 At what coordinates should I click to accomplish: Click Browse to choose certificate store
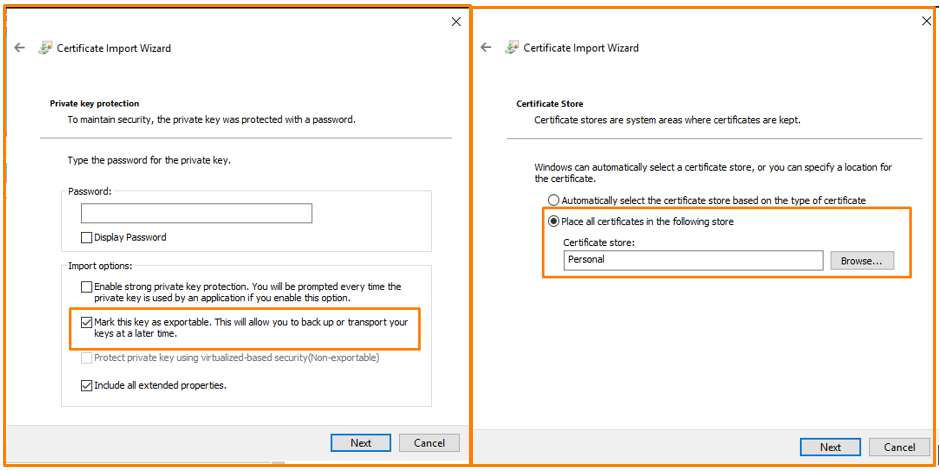click(x=861, y=260)
